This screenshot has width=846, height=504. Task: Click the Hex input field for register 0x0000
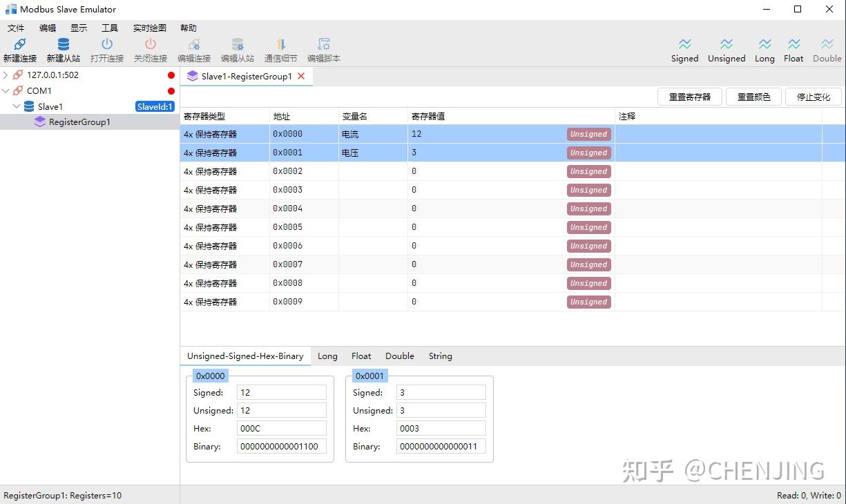coord(282,428)
